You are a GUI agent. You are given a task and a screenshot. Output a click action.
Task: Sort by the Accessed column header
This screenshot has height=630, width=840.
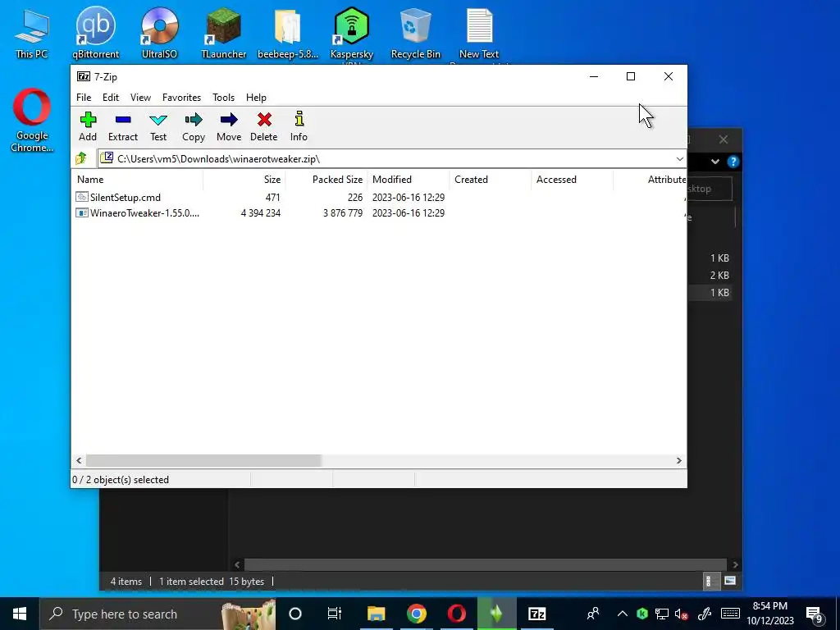point(572,180)
